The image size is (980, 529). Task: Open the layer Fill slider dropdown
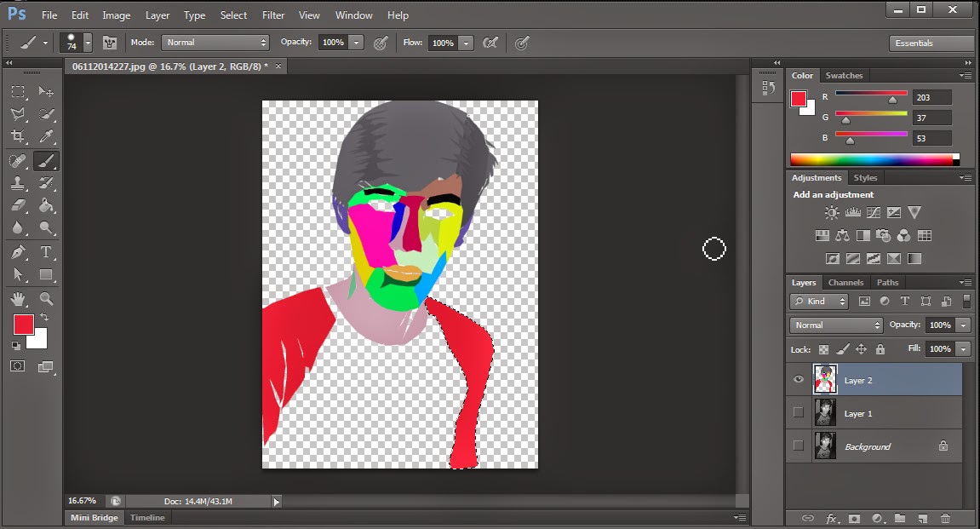[x=963, y=349]
